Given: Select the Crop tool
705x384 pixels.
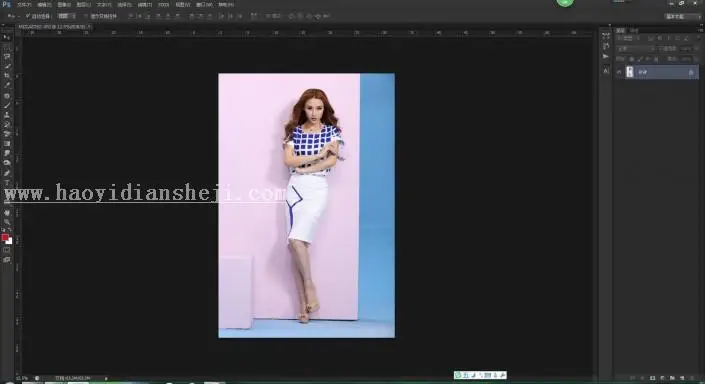Looking at the screenshot, I should pos(7,76).
